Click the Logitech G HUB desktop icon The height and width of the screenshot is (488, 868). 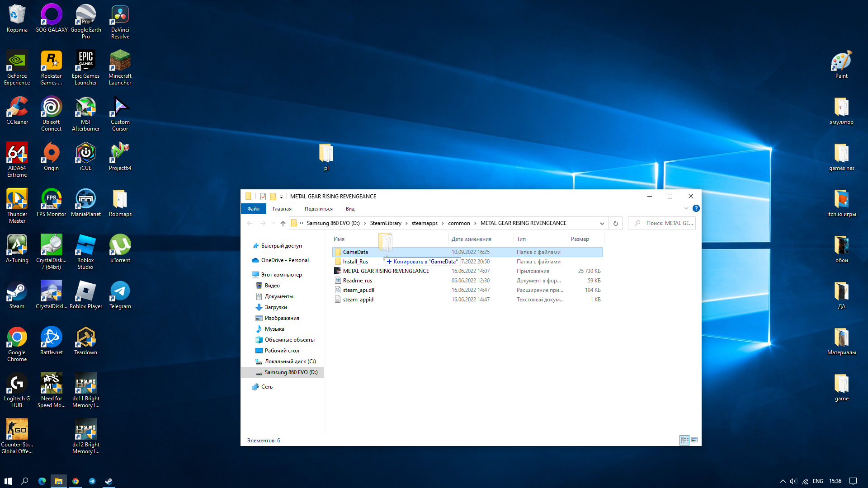tap(17, 390)
